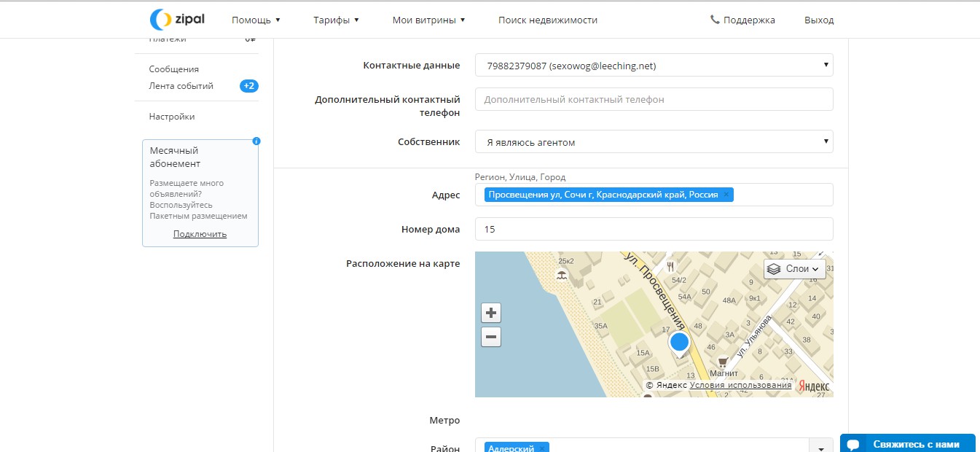Remove the Просвещения ул address tag
The height and width of the screenshot is (452, 980).
click(726, 195)
